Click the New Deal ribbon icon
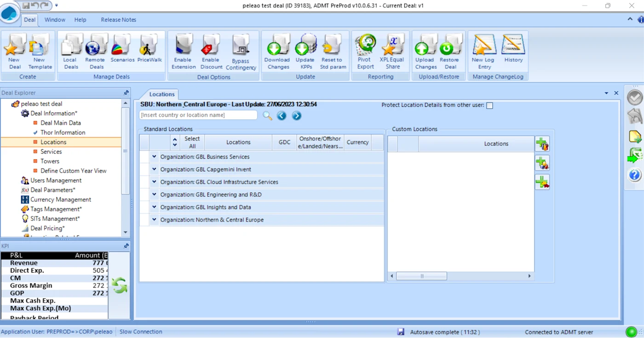Image resolution: width=644 pixels, height=338 pixels. 15,52
